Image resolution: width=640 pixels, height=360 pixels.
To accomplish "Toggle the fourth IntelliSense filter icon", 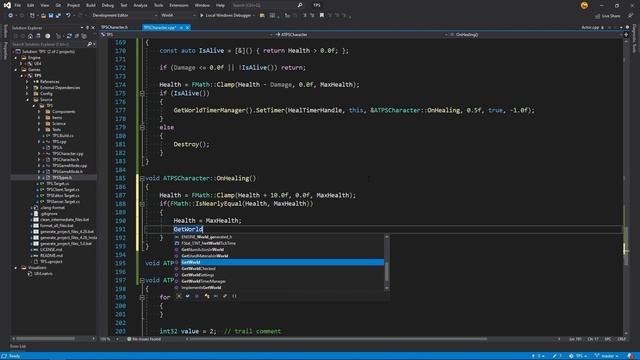I will click(207, 296).
